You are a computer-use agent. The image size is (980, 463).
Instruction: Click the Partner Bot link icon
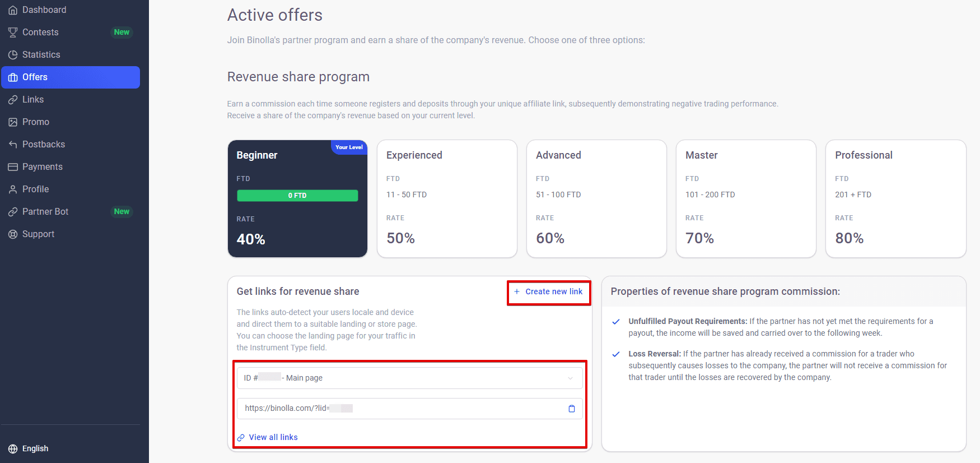pyautogui.click(x=13, y=212)
